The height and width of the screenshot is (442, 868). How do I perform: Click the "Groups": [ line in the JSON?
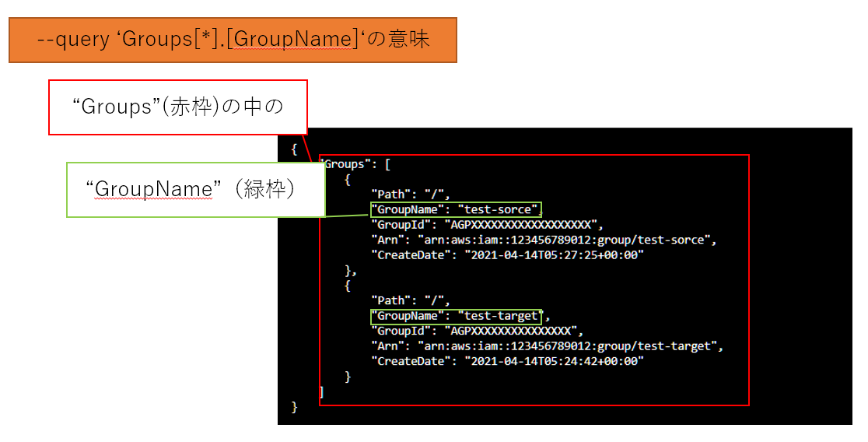[355, 164]
